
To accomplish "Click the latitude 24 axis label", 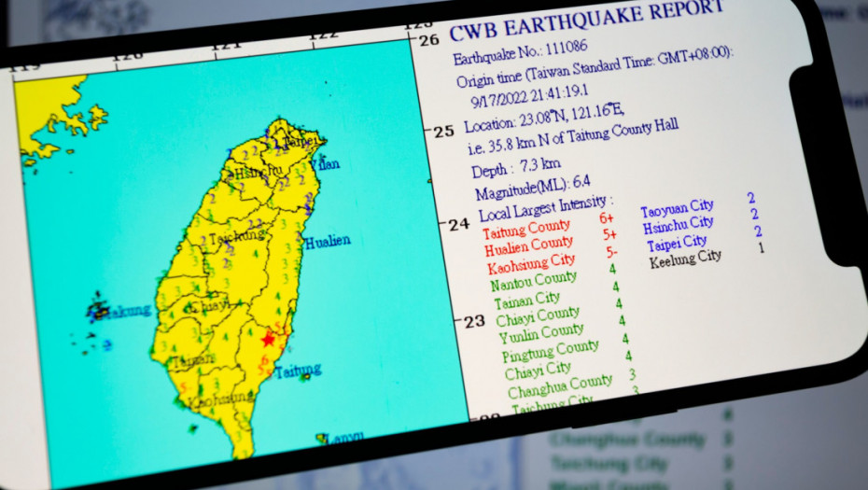I will (x=459, y=225).
